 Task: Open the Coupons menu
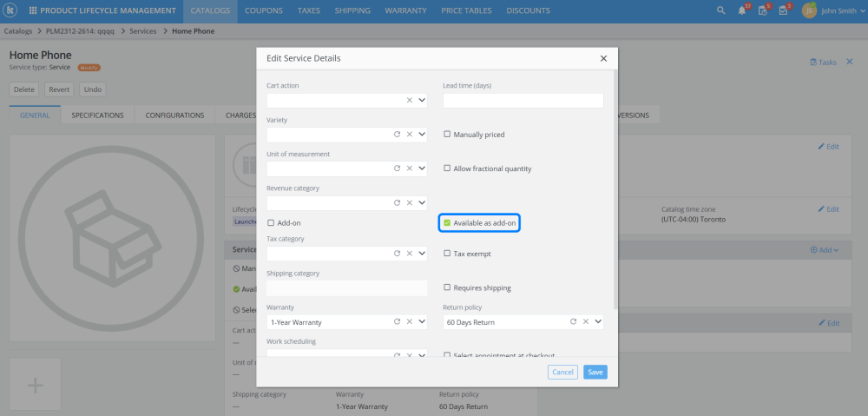coord(264,10)
